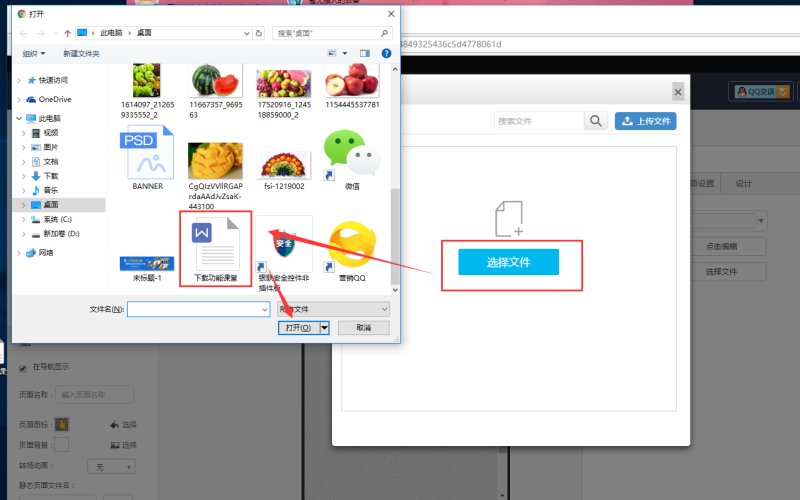Open the 组织 menu
This screenshot has height=500, width=800.
(x=34, y=54)
